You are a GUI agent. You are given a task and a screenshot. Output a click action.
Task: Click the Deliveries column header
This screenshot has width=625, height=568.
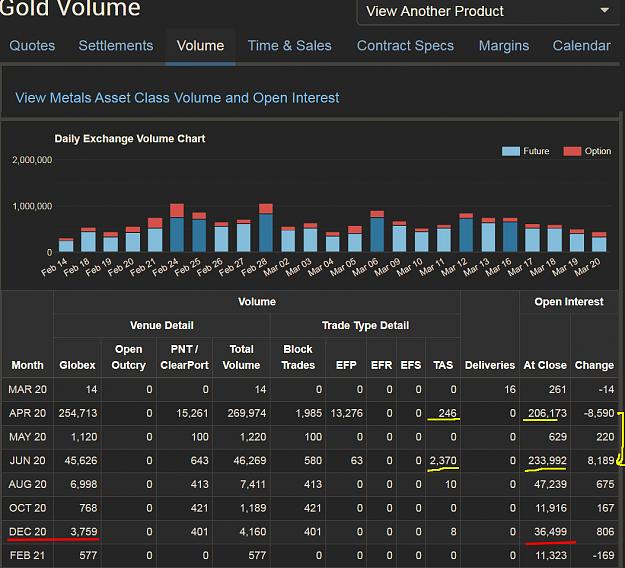[x=490, y=365]
